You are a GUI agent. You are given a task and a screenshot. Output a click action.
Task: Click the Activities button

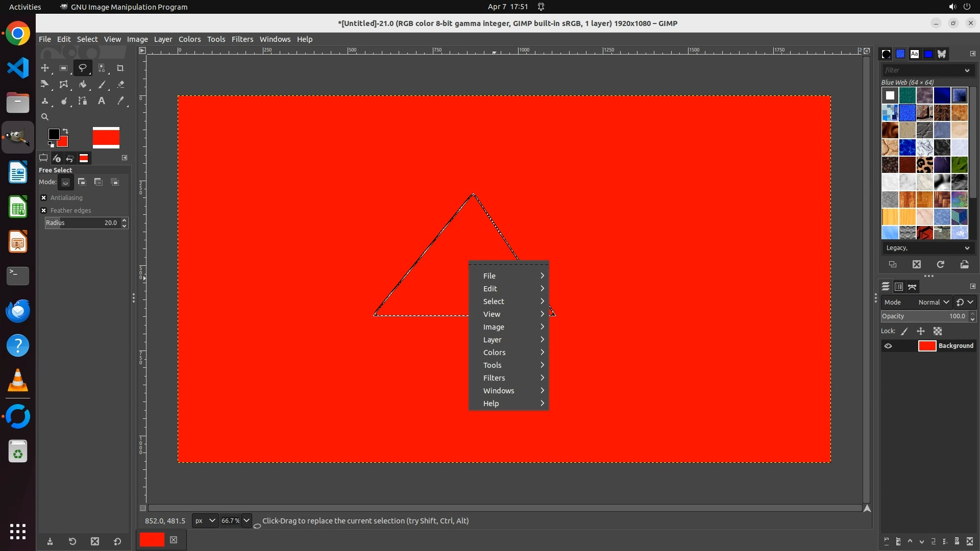[x=25, y=7]
